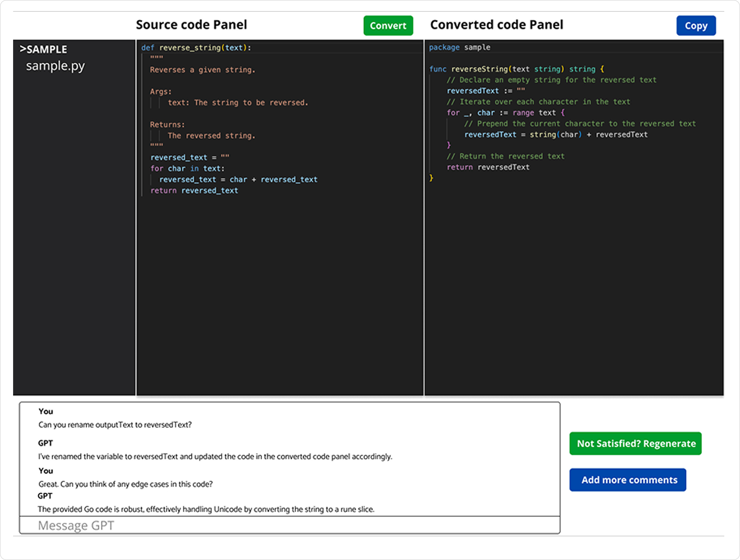Click GPT's reply about Unicode handling
The width and height of the screenshot is (740, 560).
pyautogui.click(x=206, y=509)
